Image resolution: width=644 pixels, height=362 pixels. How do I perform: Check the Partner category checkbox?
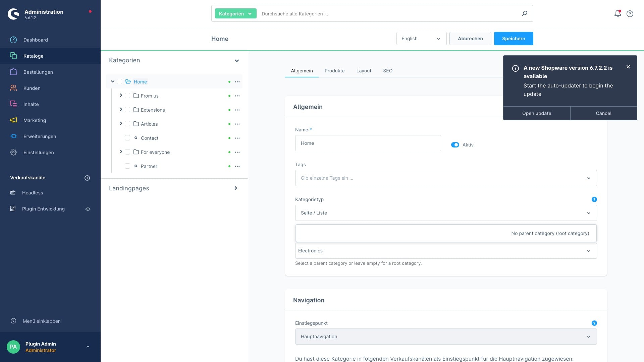coord(127,166)
